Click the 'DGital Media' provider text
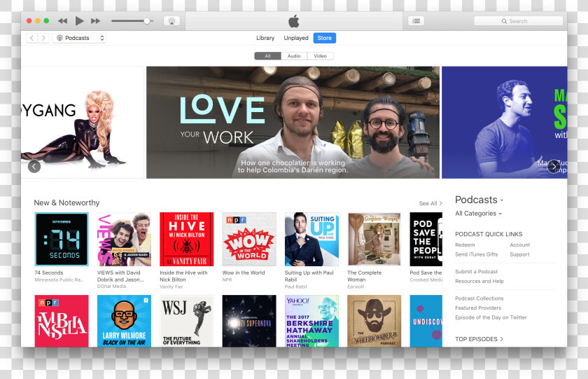Viewport: 588px width, 379px height. tap(111, 287)
